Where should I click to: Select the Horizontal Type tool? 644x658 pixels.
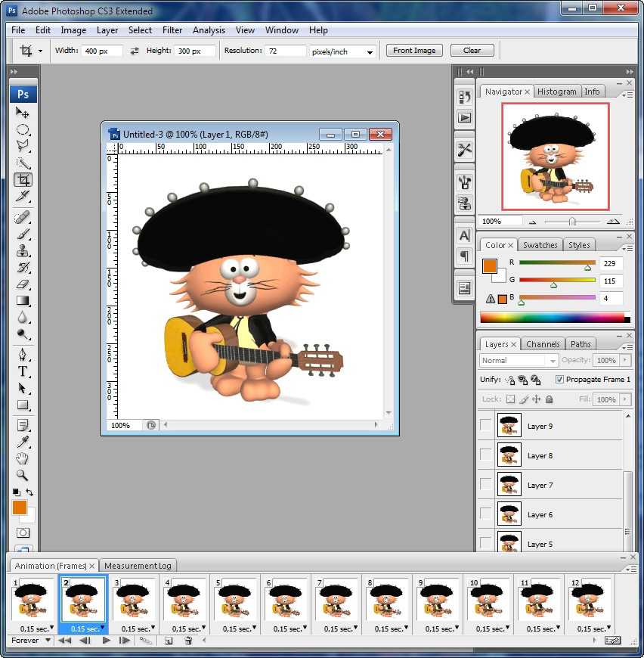23,371
